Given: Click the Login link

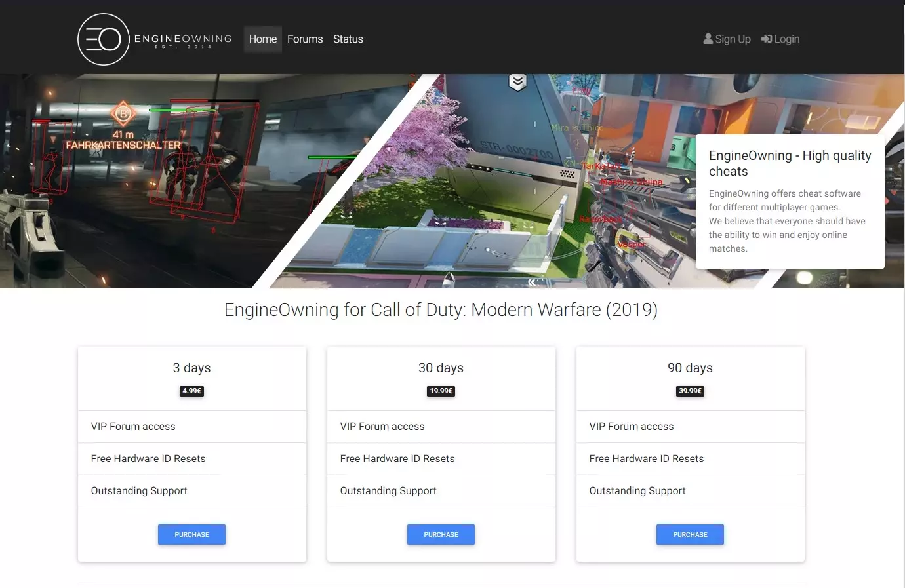Looking at the screenshot, I should tap(780, 39).
